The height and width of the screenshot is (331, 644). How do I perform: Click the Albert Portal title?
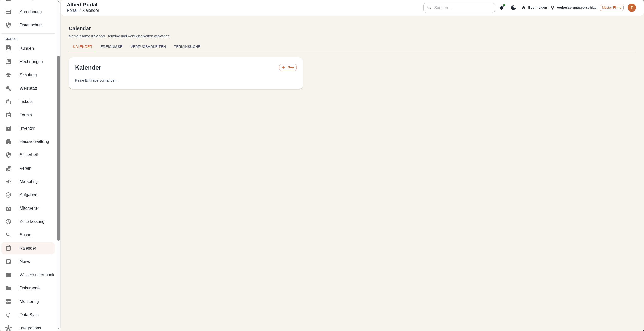(82, 5)
